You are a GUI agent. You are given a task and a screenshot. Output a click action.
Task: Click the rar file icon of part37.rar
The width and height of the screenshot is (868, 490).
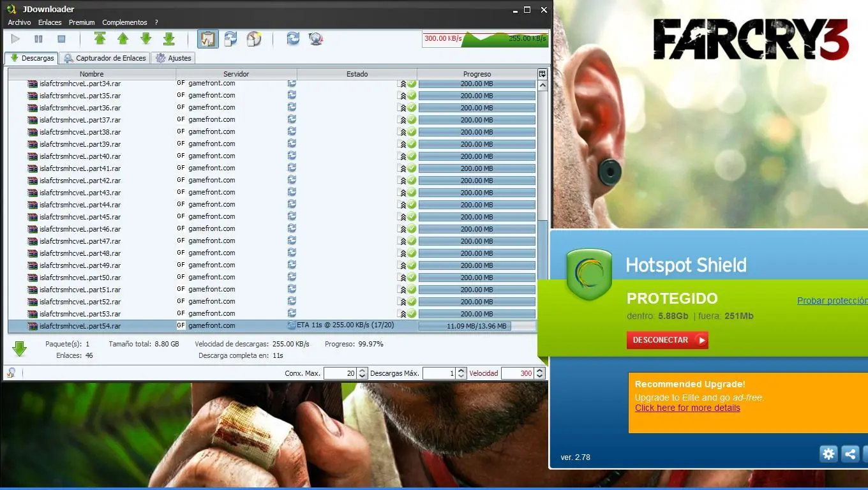point(33,120)
